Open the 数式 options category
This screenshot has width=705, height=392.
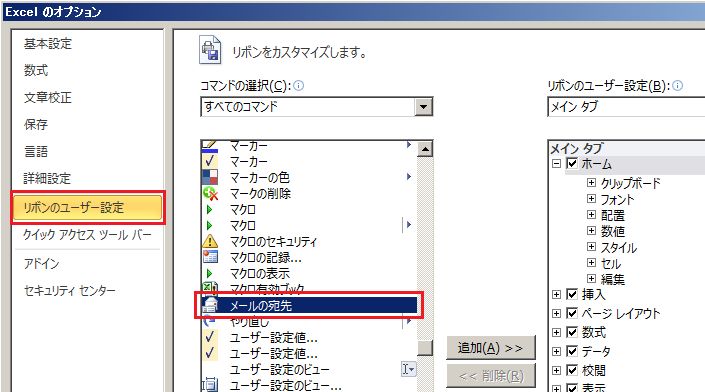click(x=36, y=71)
